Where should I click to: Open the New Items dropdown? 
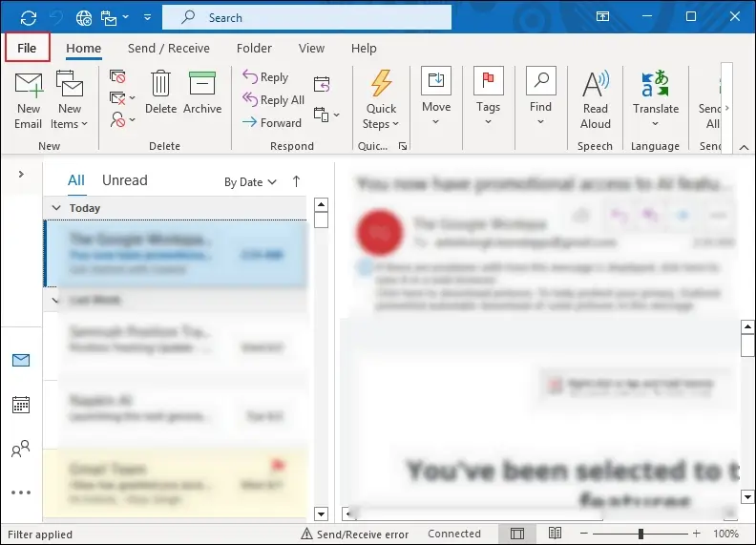tap(70, 100)
